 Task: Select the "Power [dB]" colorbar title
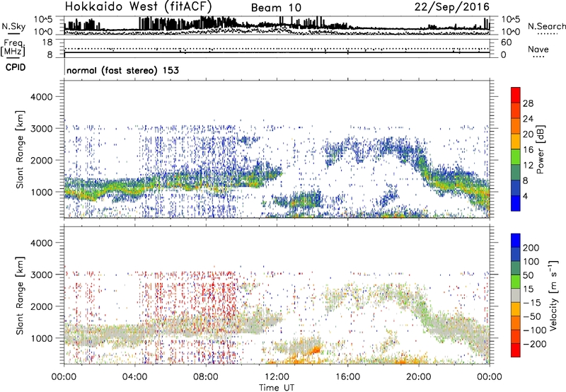(540, 150)
